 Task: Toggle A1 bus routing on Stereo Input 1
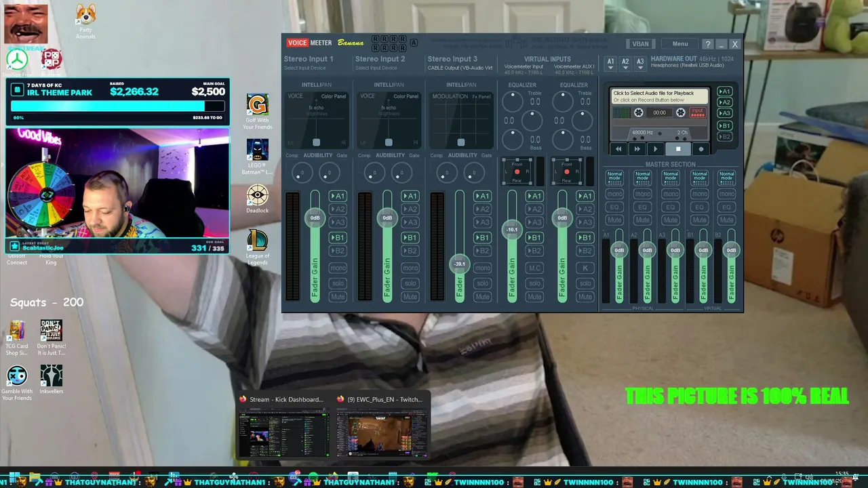coord(338,196)
